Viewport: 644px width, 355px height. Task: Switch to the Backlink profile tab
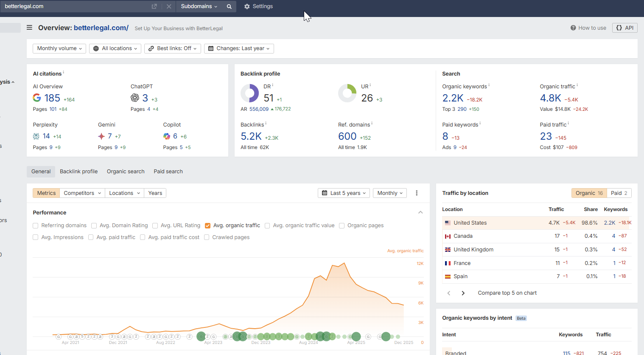78,172
